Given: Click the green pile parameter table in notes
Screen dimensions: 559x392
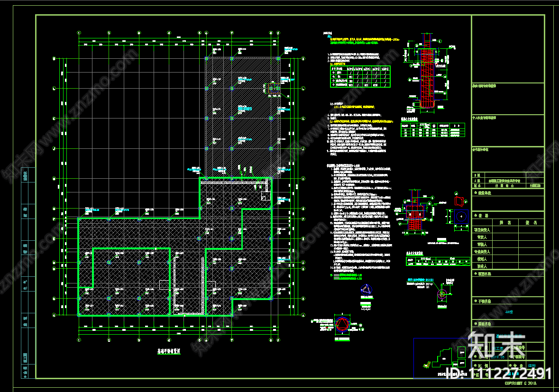Looking at the screenshot, I should [x=360, y=76].
